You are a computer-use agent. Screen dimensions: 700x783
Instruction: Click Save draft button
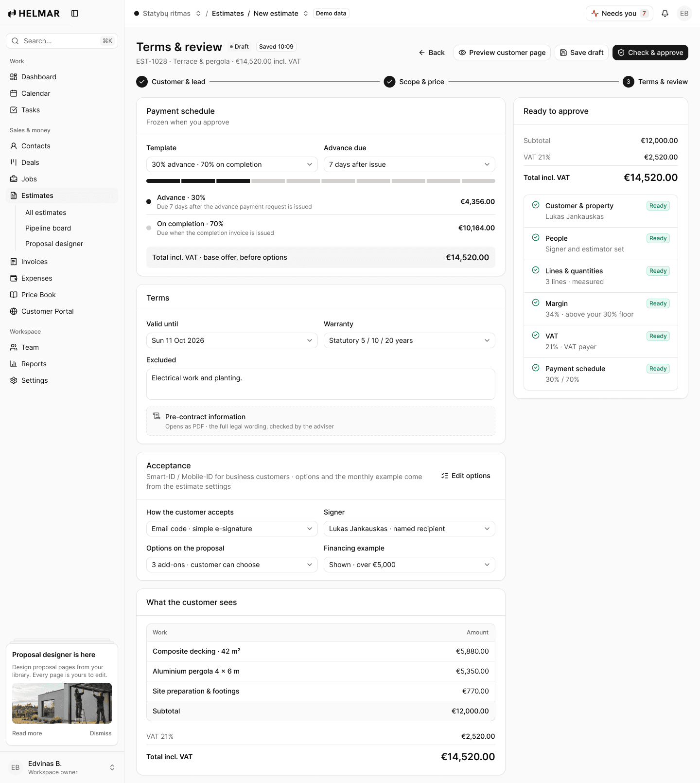click(582, 53)
